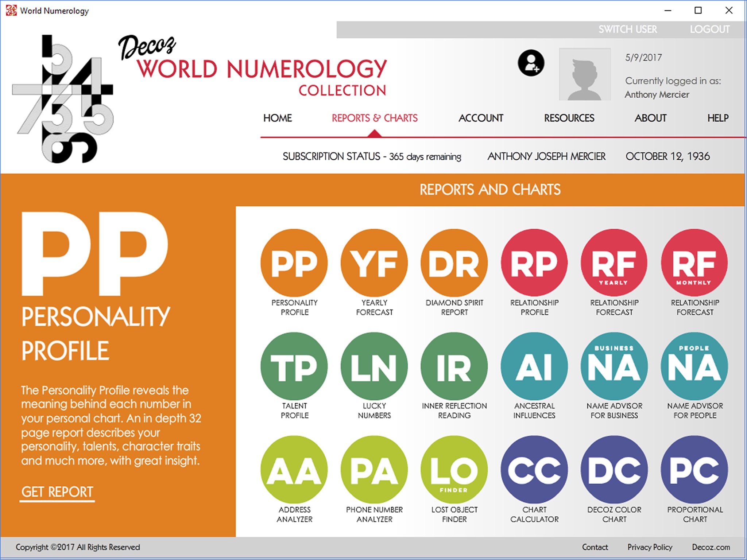Open the TP Talent Profile icon
Image resolution: width=747 pixels, height=560 pixels.
(294, 366)
